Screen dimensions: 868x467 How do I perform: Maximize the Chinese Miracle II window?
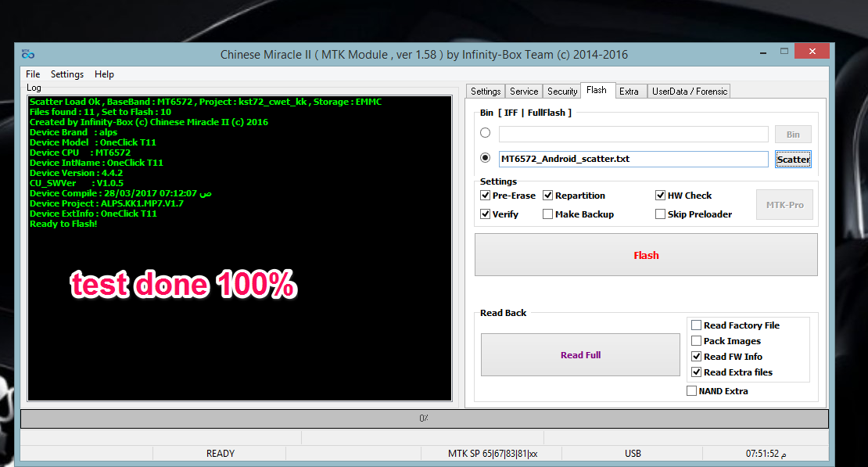(x=784, y=52)
